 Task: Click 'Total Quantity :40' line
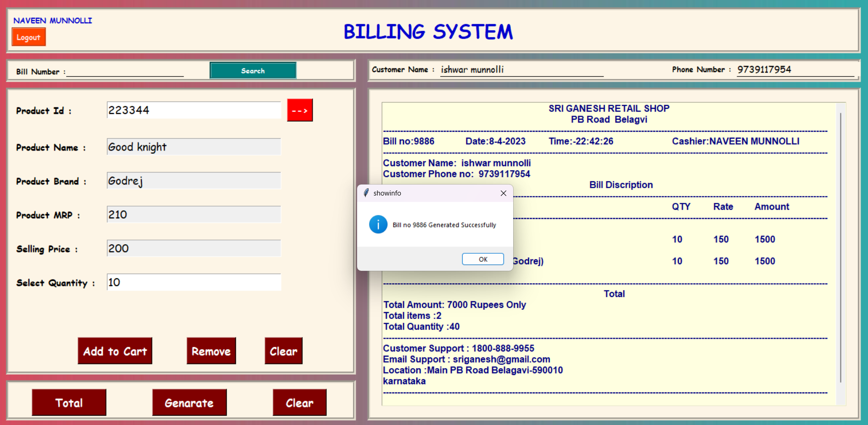point(421,327)
